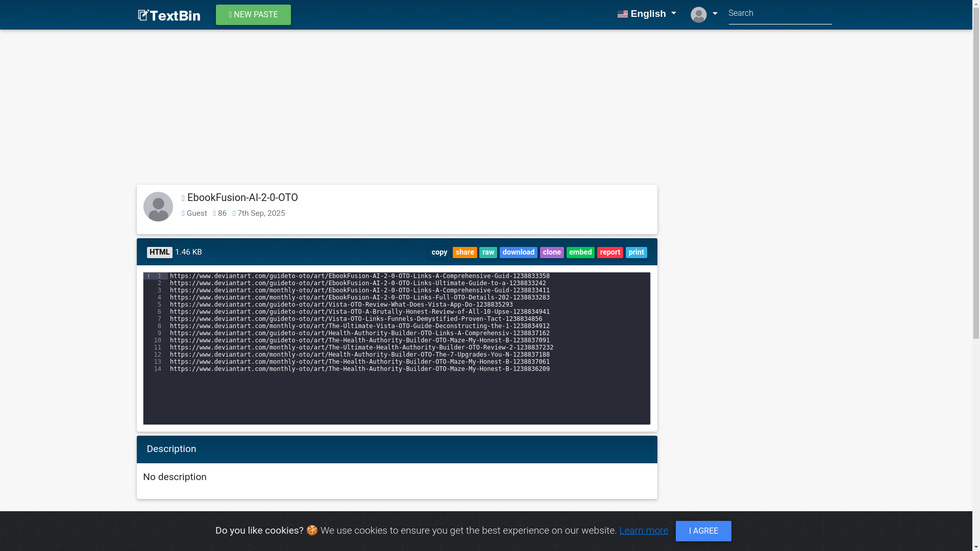Image resolution: width=980 pixels, height=551 pixels.
Task: Click line 6 Brutally-Honest-Review URL
Action: [360, 312]
